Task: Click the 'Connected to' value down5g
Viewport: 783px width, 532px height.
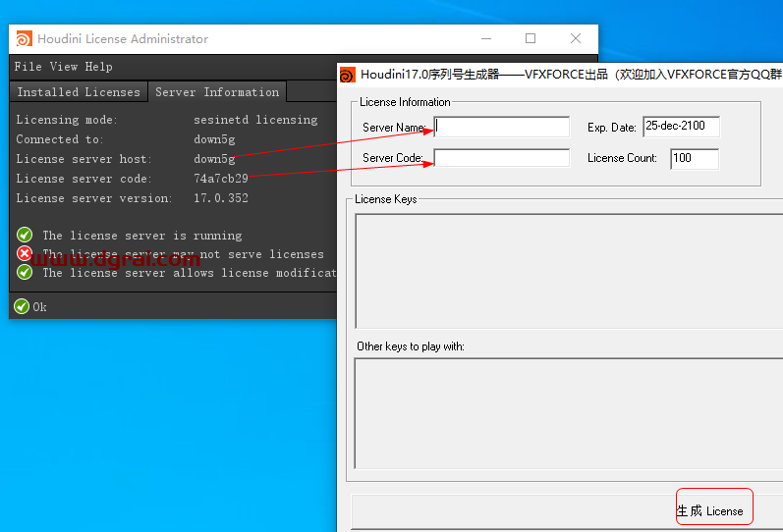Action: coord(214,139)
